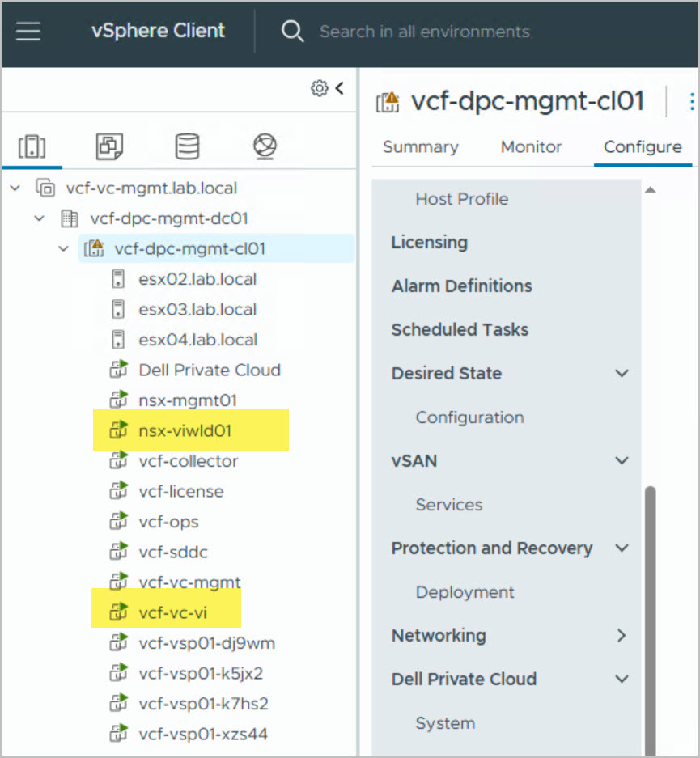Select Host Profile in Configure menu
This screenshot has width=700, height=758.
coord(461,199)
